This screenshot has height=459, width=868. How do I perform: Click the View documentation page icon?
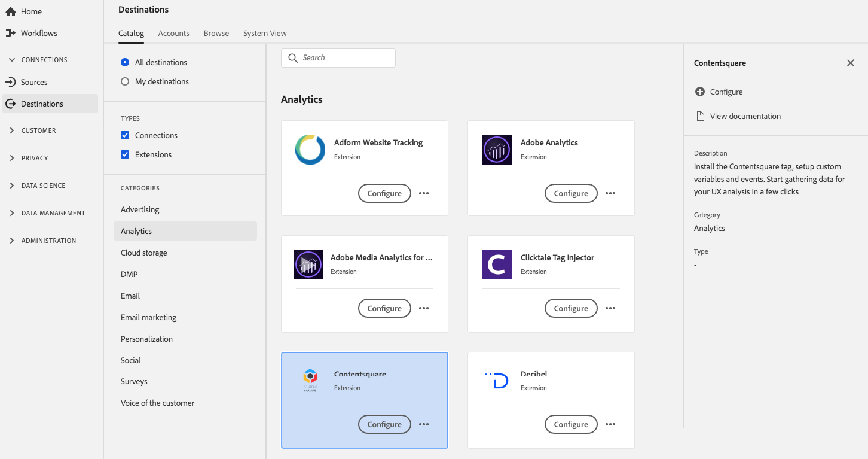[700, 116]
